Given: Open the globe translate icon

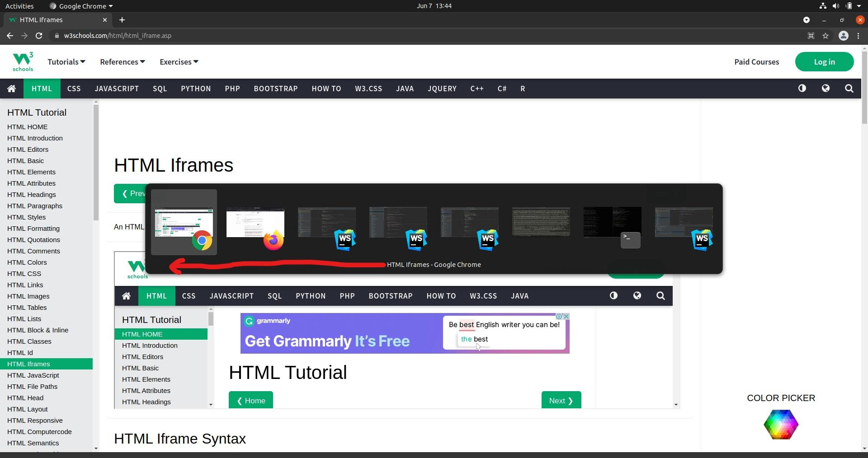Looking at the screenshot, I should pos(826,89).
